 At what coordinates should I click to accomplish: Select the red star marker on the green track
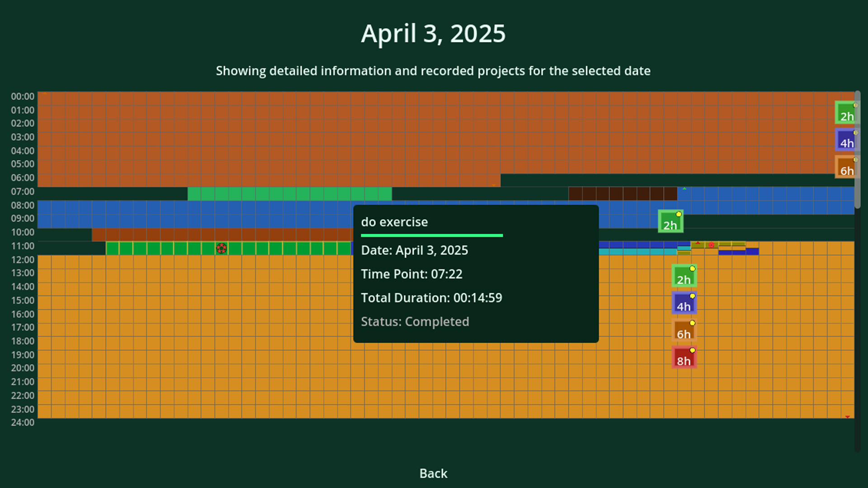[222, 248]
